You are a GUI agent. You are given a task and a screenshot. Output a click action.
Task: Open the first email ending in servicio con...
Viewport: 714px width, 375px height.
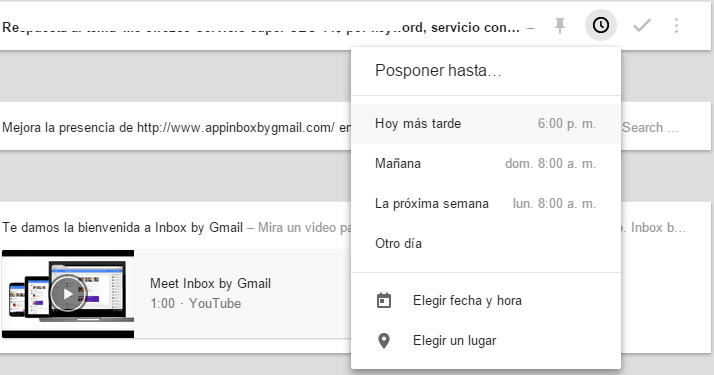click(x=261, y=28)
